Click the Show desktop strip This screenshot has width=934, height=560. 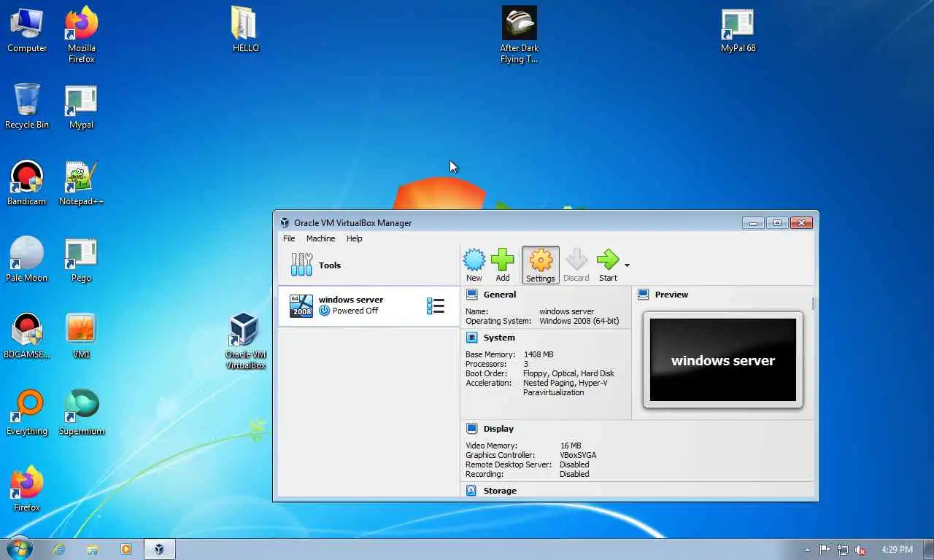929,549
